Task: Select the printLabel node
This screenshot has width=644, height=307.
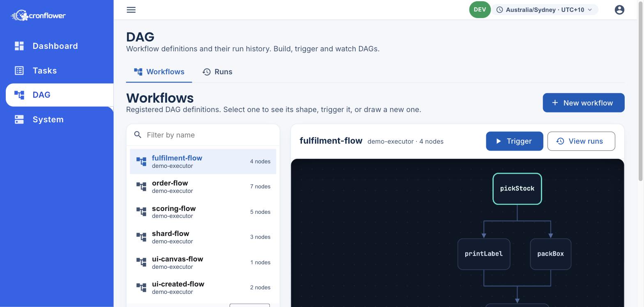Action: pos(484,254)
